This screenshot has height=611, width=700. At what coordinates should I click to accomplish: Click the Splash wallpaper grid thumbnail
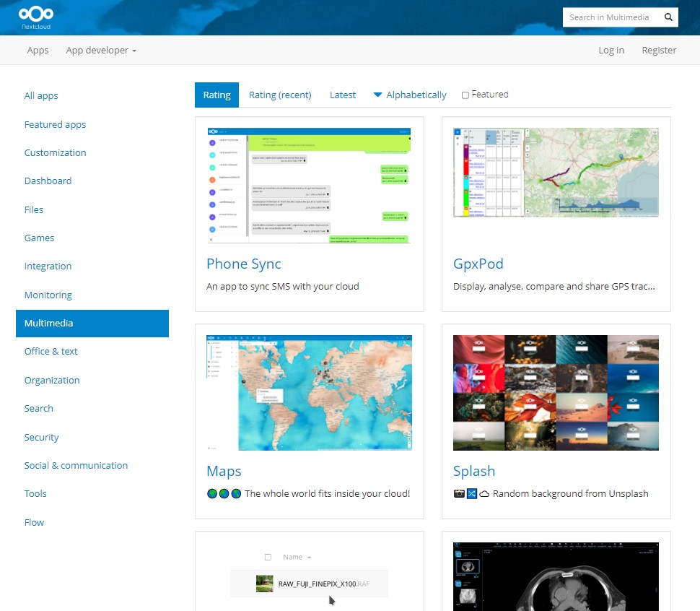click(x=555, y=392)
